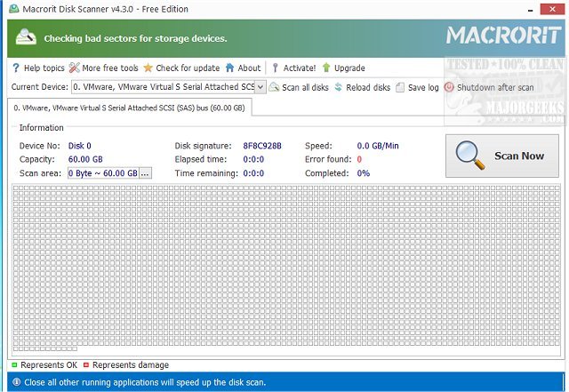The width and height of the screenshot is (569, 392).
Task: Click the Macrorit app icon in title bar
Action: pyautogui.click(x=14, y=9)
